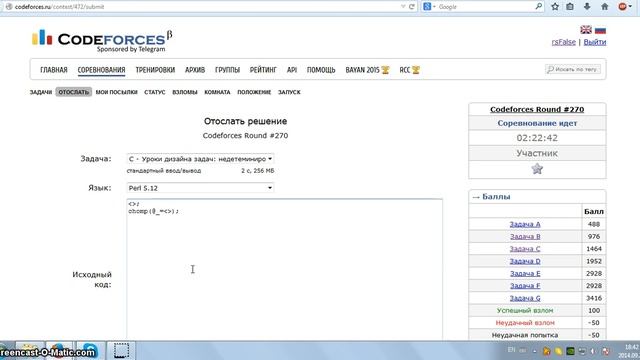The image size is (640, 360).
Task: Click the RCC trophy icon
Action: 416,70
